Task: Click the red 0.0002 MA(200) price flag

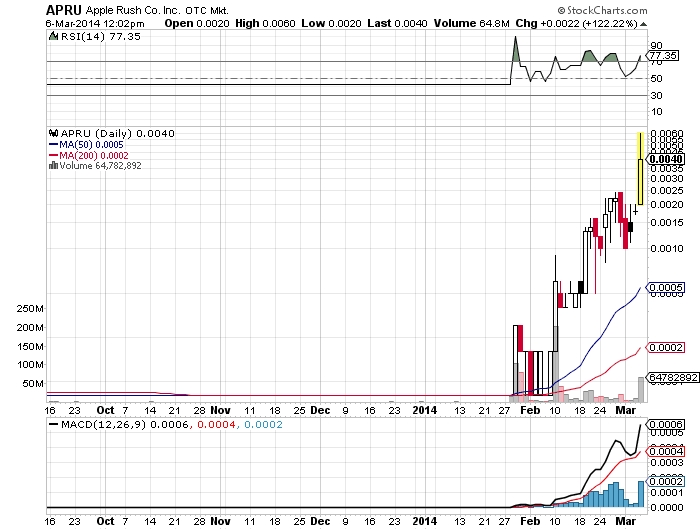Action: click(x=665, y=347)
